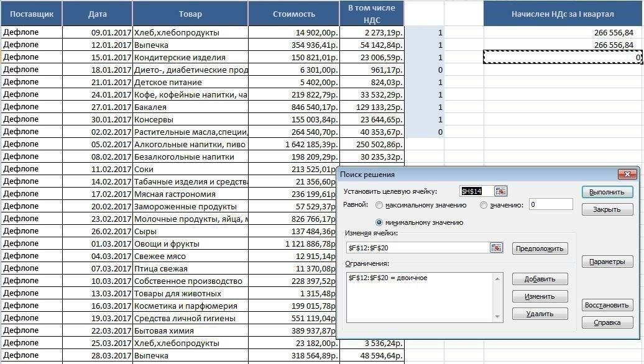Viewport: 644px width, 364px height.
Task: Select the Собственное производство cell
Action: [x=191, y=281]
